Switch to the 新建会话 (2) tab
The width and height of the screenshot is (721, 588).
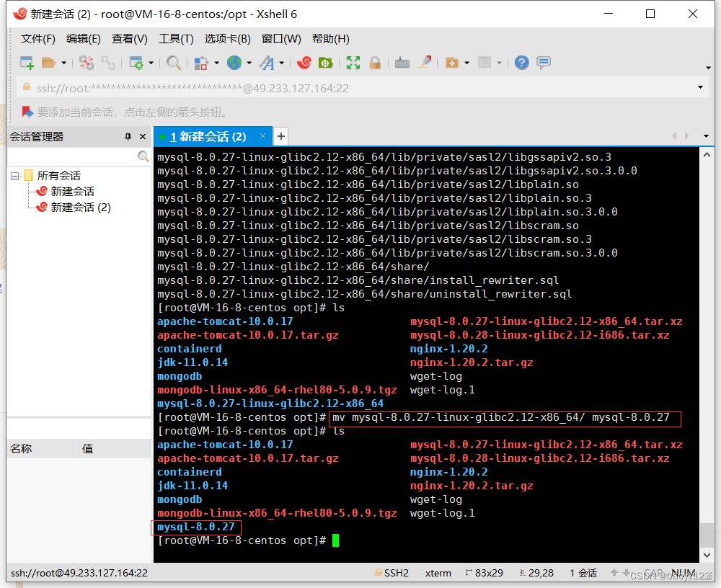(209, 135)
